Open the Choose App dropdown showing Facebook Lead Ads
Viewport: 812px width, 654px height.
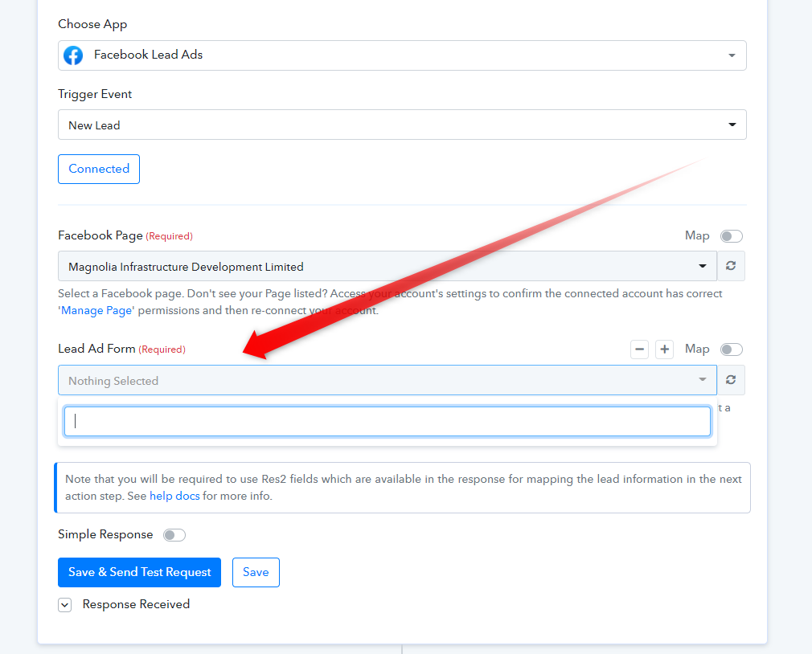(x=402, y=55)
